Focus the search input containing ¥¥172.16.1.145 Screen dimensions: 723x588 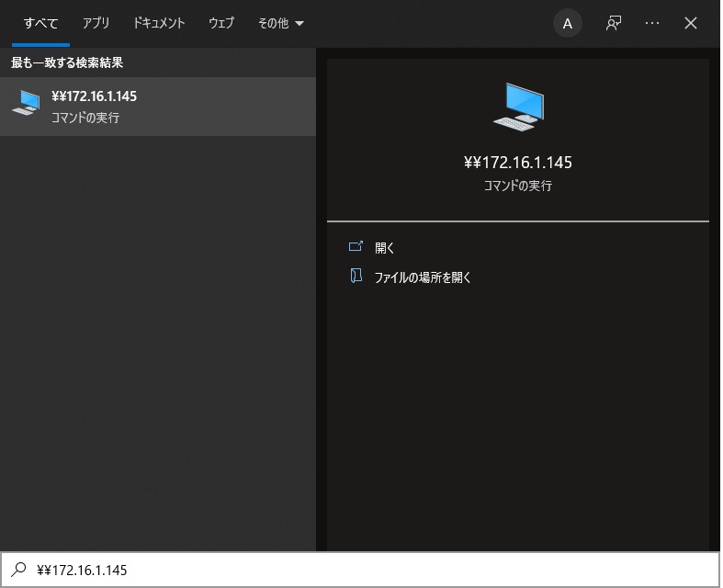[360, 570]
